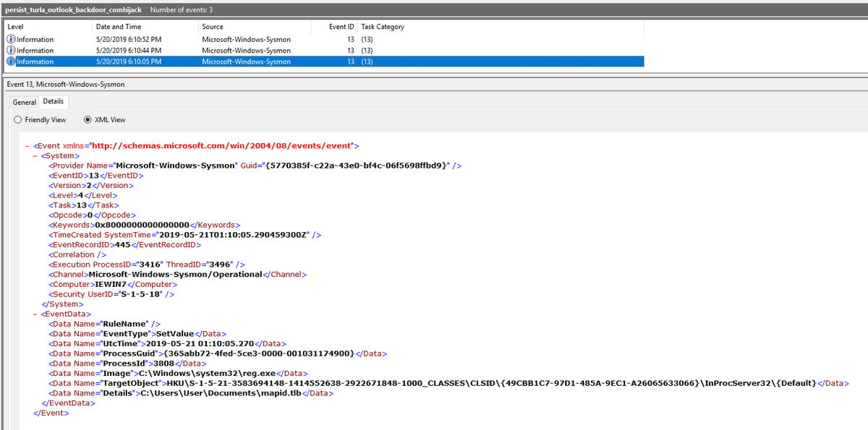Click the ProcessId 3808 data line
Image resolution: width=868 pixels, height=430 pixels.
(x=127, y=364)
